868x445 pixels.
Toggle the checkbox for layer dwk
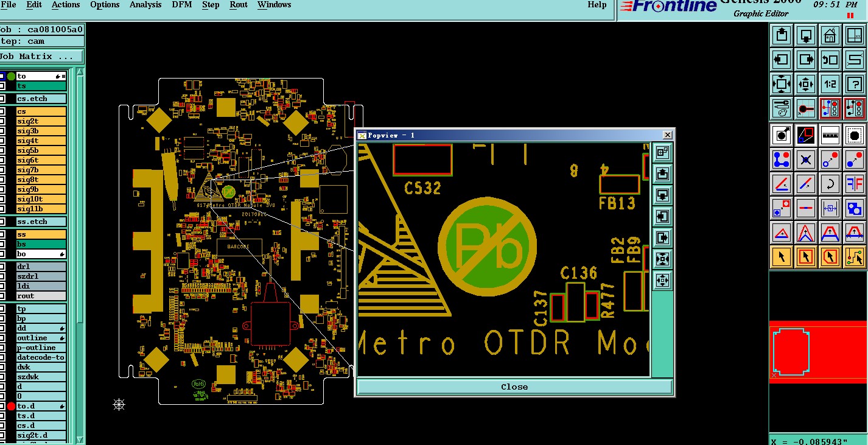point(2,367)
